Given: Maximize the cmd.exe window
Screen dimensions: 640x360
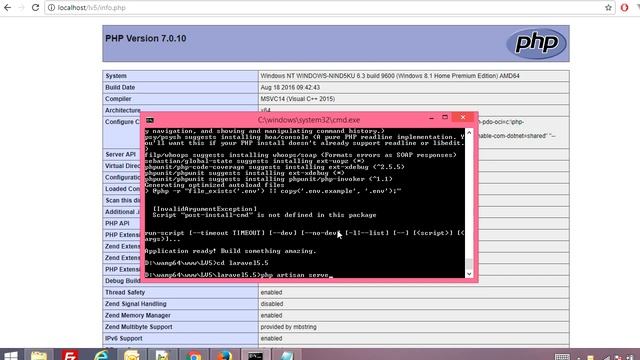Looking at the screenshot, I should tap(445, 118).
